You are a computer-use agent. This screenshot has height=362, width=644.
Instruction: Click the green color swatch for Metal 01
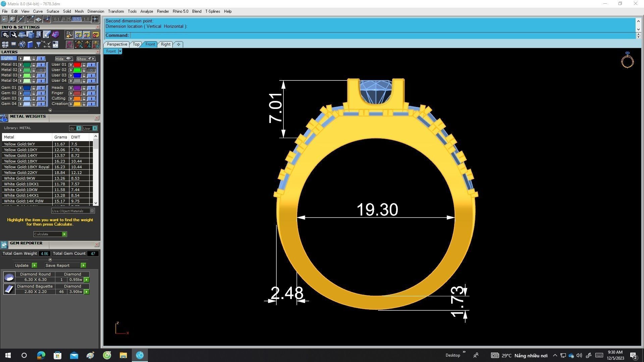click(x=26, y=65)
